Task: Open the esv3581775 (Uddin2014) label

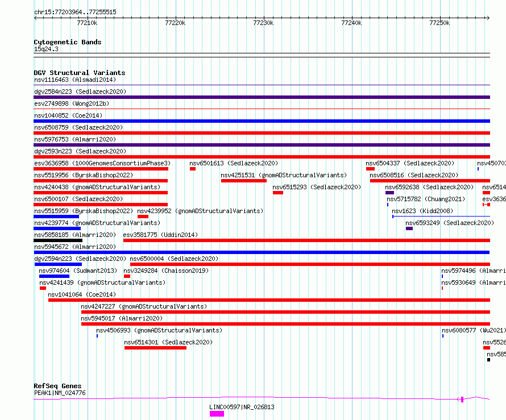Action: pyautogui.click(x=160, y=235)
